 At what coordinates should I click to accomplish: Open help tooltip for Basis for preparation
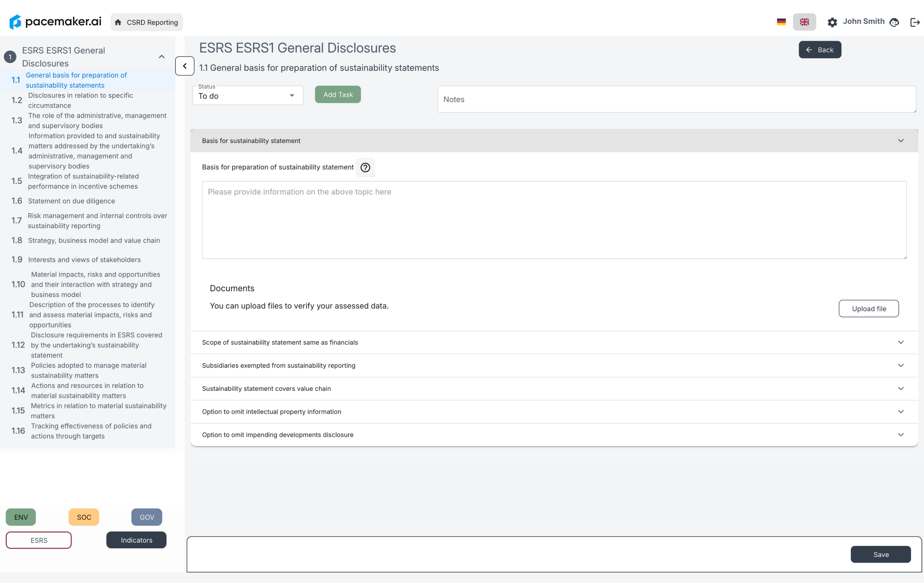(365, 167)
